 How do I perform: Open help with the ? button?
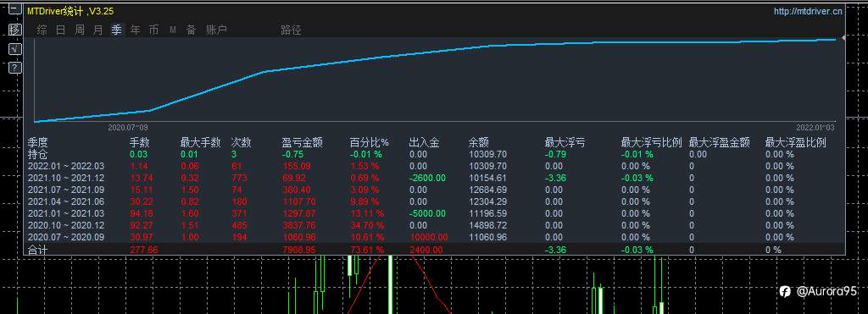[x=15, y=68]
